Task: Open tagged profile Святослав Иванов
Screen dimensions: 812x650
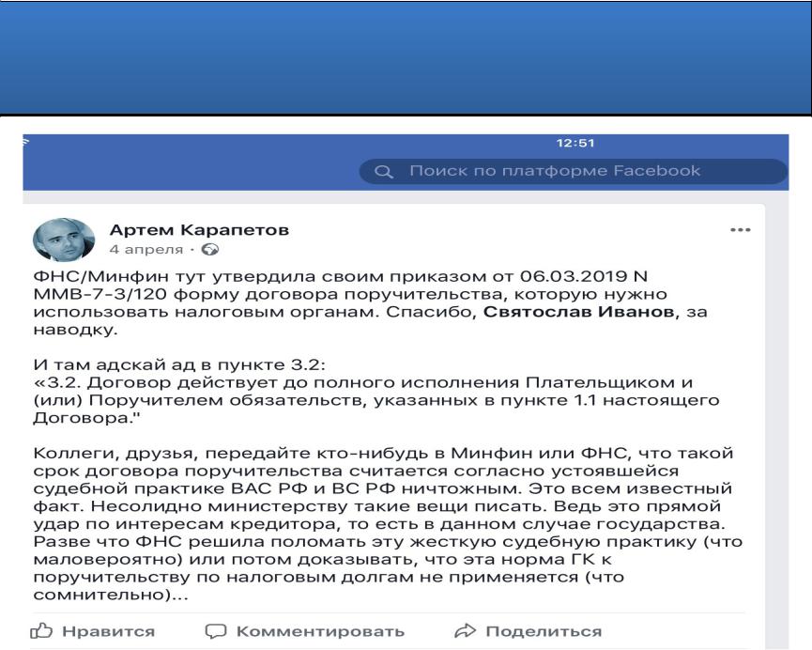Action: point(578,312)
